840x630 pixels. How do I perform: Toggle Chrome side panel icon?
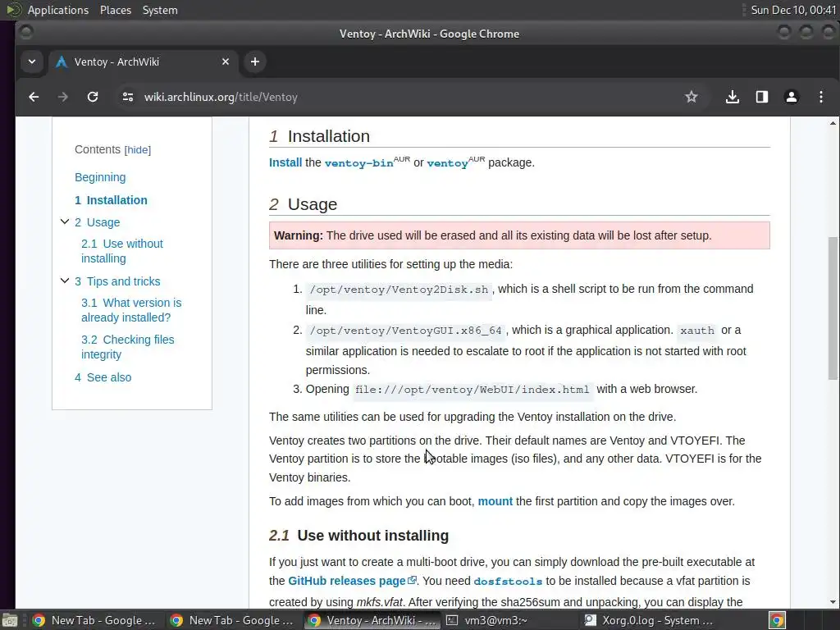point(762,97)
